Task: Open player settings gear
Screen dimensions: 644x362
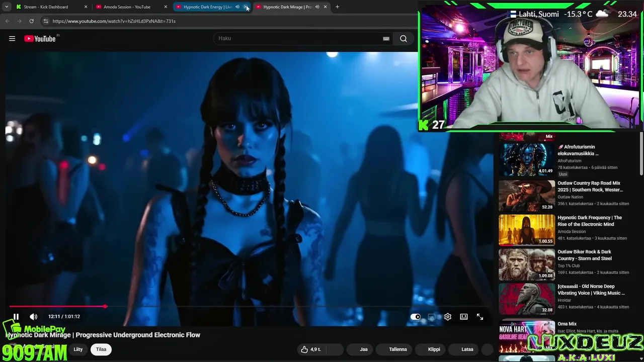Action: (x=448, y=317)
